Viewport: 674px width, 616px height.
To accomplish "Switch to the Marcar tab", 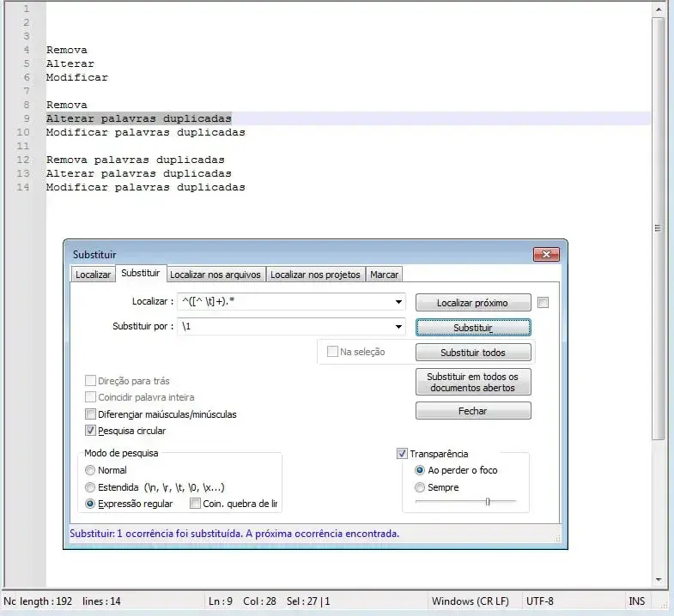I will [x=384, y=275].
